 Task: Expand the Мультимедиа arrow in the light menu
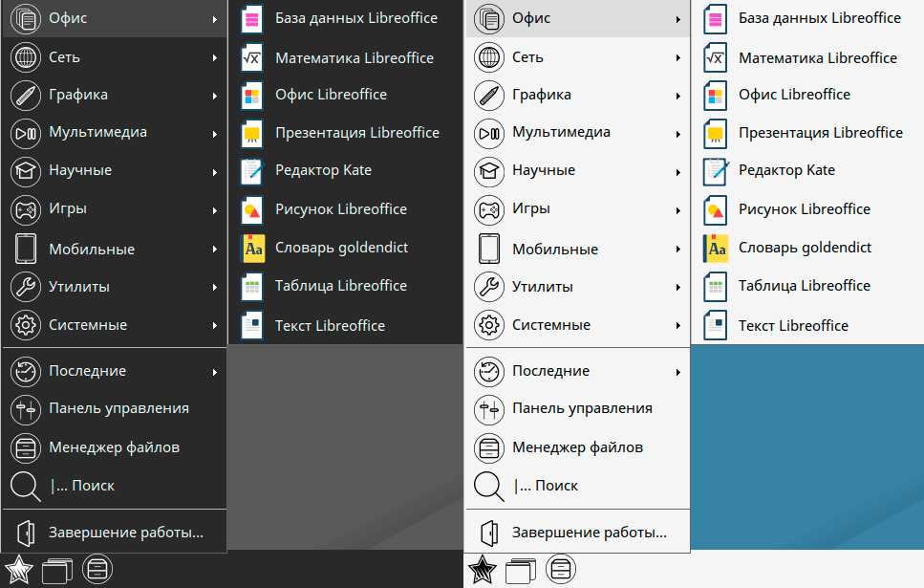[678, 134]
